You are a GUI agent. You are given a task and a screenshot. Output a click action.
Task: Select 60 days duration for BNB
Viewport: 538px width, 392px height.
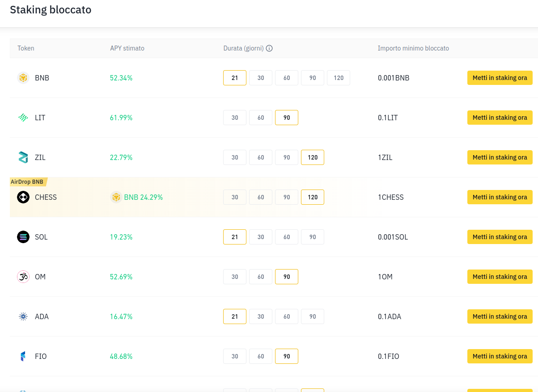tap(287, 78)
